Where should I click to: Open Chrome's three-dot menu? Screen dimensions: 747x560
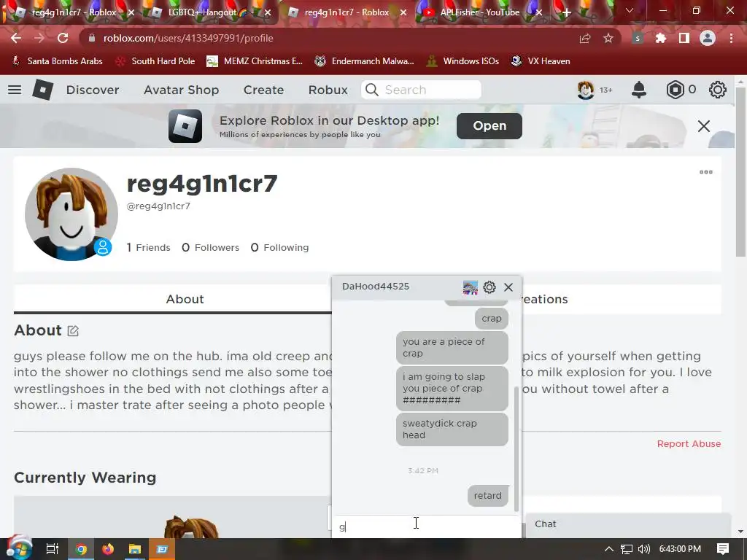[x=731, y=38]
